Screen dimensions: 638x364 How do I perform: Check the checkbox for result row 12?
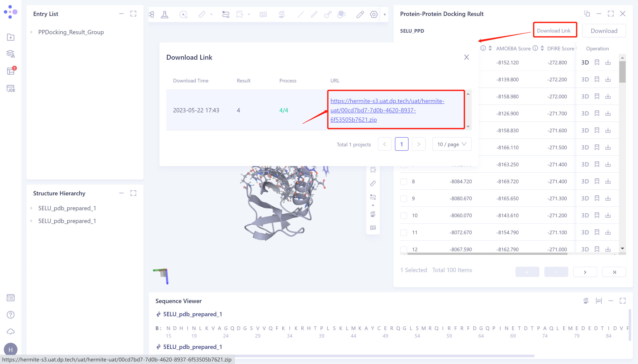pos(403,249)
